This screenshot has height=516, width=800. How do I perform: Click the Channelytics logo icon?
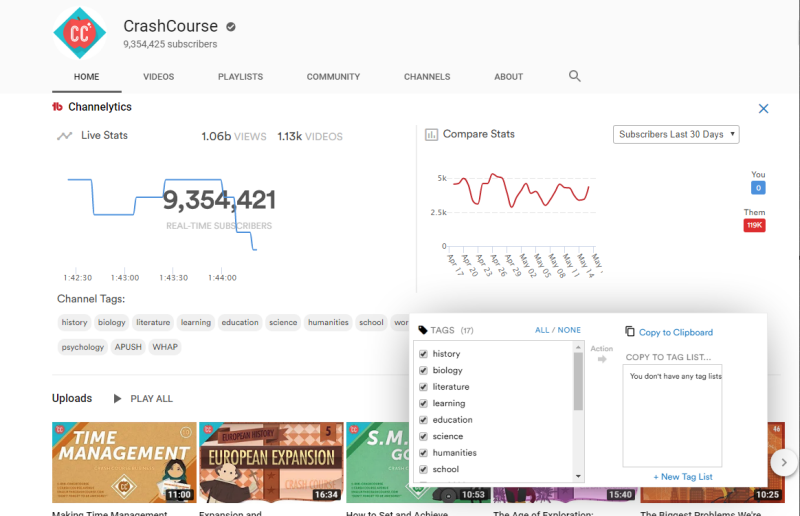coord(57,107)
